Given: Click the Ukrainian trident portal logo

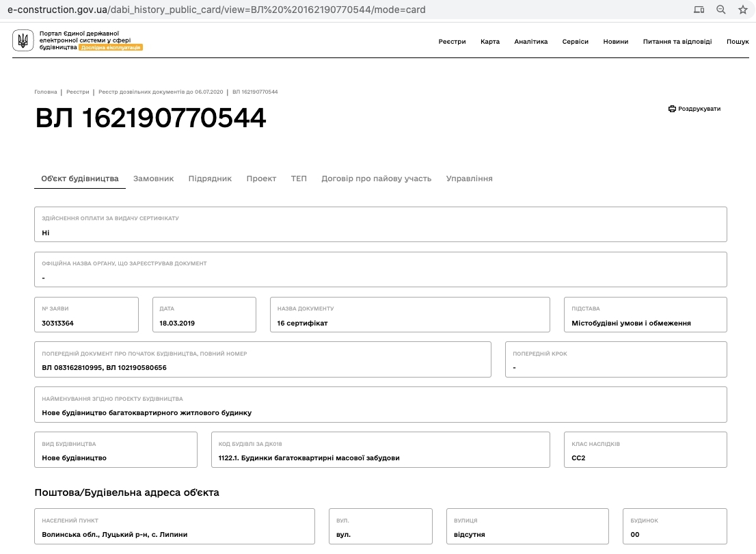Looking at the screenshot, I should point(23,40).
